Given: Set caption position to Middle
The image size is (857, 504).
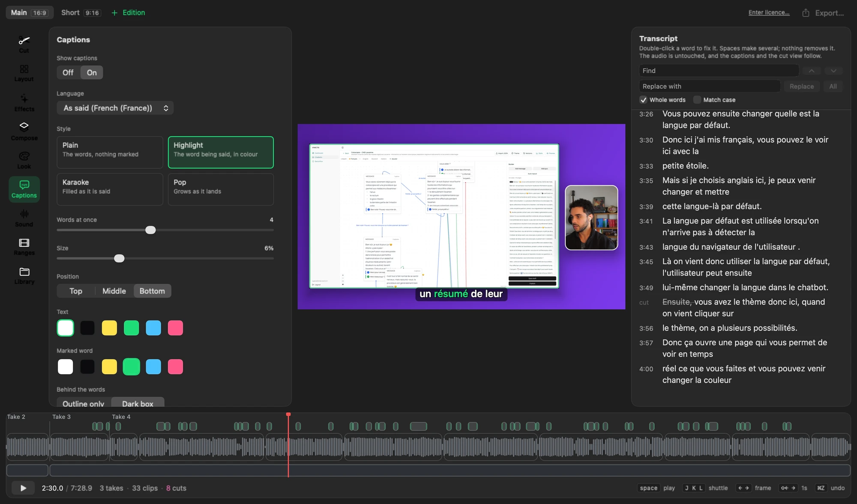Looking at the screenshot, I should 114,291.
